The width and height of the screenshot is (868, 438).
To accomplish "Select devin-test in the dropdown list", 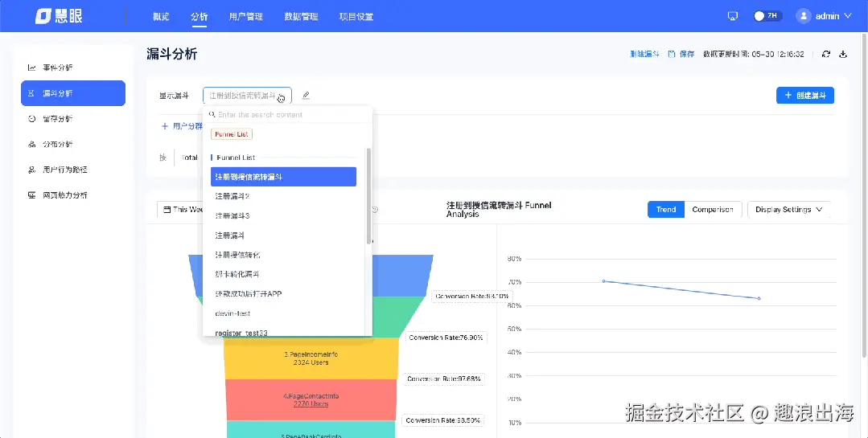I will pyautogui.click(x=283, y=313).
